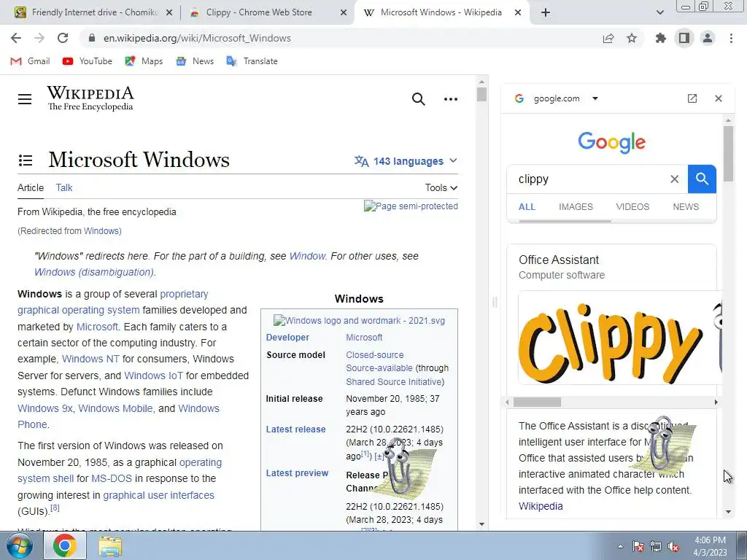Select the VIDEOS search tab
The height and width of the screenshot is (560, 747).
tap(632, 206)
